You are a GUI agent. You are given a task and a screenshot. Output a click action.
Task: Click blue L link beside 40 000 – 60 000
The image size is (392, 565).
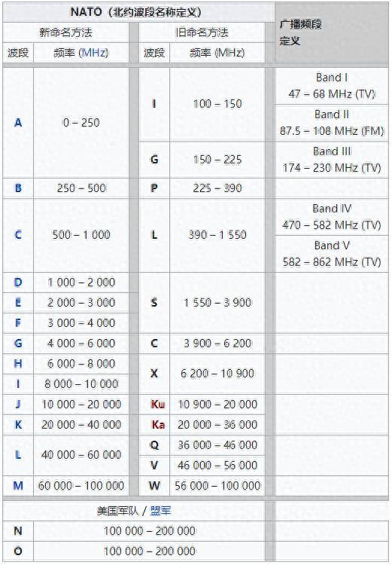(x=18, y=455)
